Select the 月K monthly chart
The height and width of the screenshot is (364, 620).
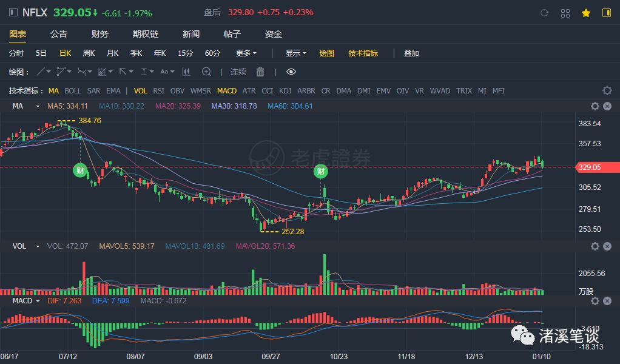(112, 53)
